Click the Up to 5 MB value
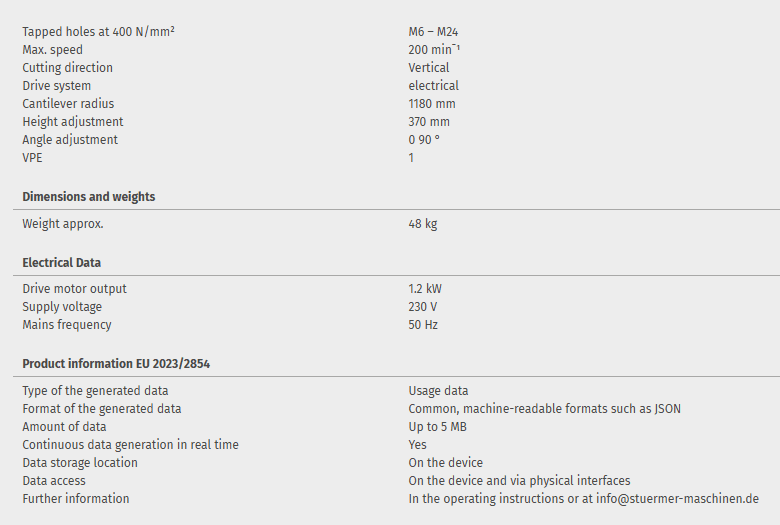The image size is (780, 525). (437, 427)
